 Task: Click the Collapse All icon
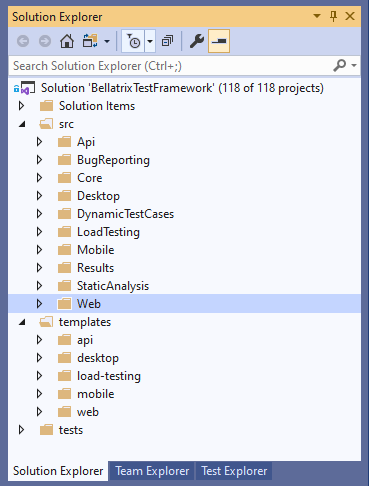click(x=167, y=41)
